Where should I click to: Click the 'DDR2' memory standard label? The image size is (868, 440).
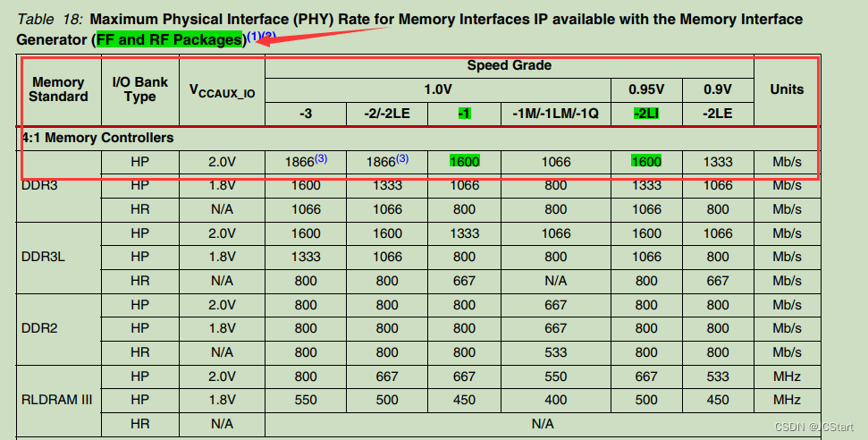(x=40, y=328)
